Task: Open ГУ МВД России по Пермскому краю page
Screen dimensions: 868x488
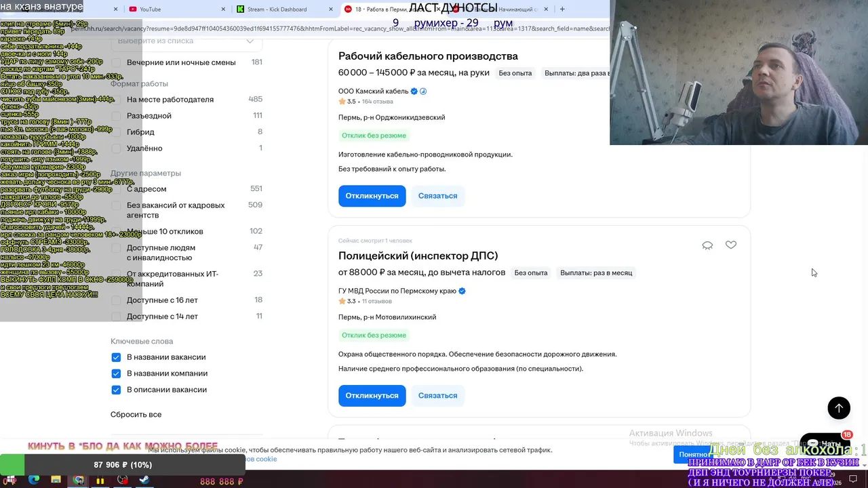Action: coord(397,291)
